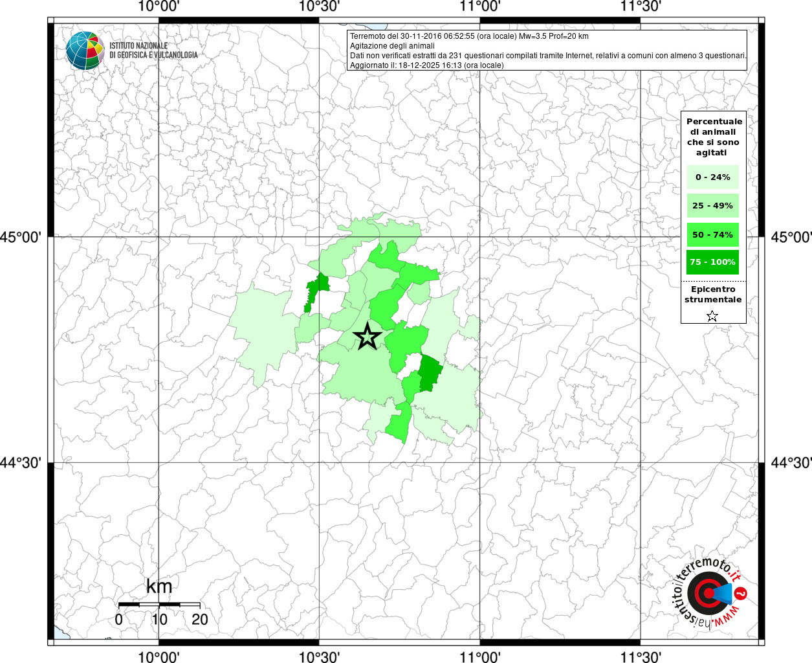Click the INGV globe logo
Image resolution: width=812 pixels, height=663 pixels.
(x=85, y=51)
